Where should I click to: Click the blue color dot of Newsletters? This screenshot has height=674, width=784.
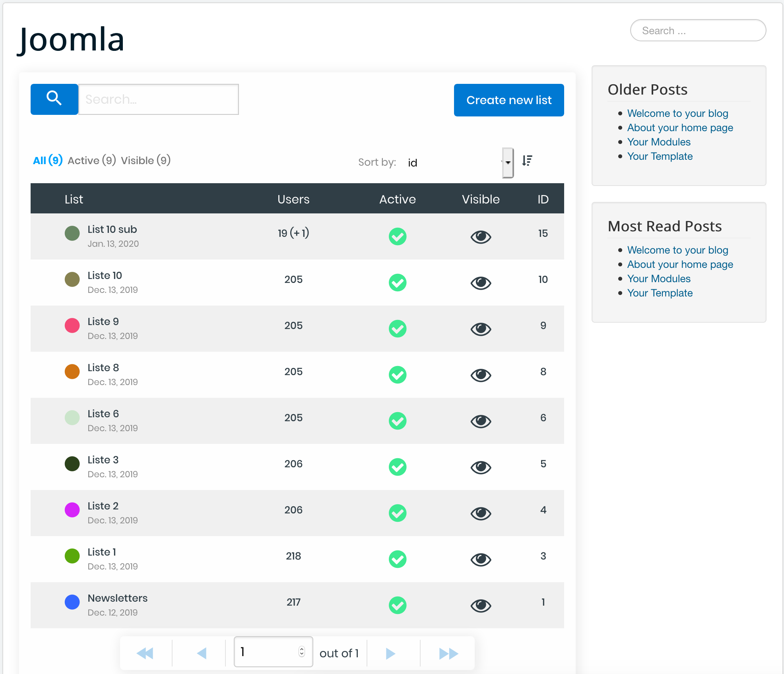click(x=72, y=602)
